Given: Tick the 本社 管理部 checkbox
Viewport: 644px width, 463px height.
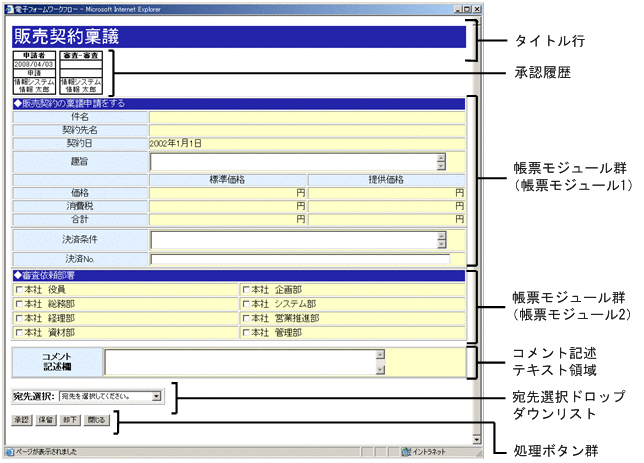Looking at the screenshot, I should 246,333.
